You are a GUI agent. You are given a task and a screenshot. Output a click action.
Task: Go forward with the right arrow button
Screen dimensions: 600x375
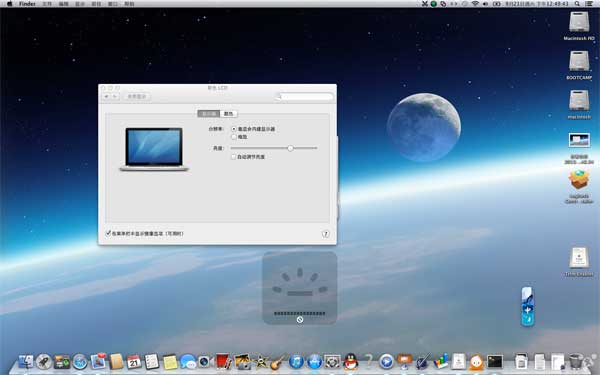coord(114,96)
